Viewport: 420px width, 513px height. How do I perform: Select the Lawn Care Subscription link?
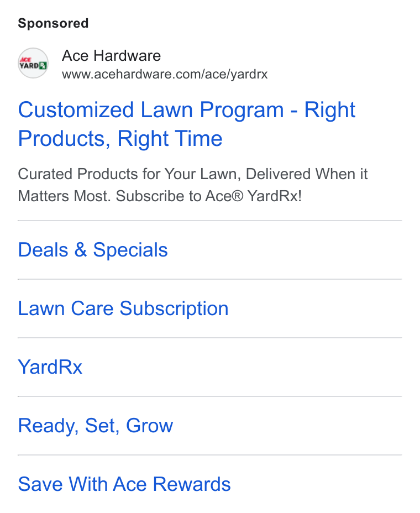(123, 308)
